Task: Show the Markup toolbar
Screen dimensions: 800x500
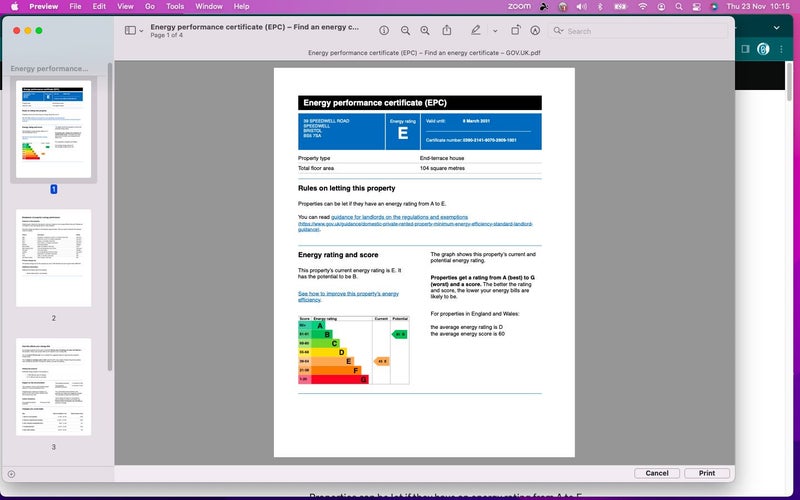Action: 535,31
